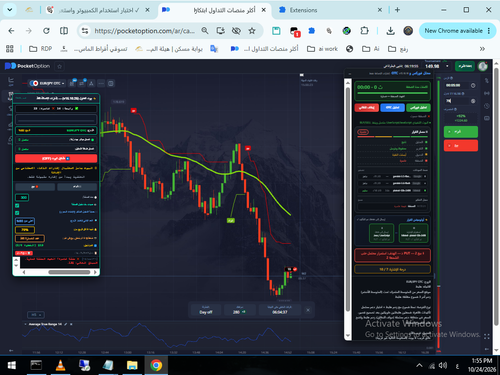Edit the 300 value box in left panel
This screenshot has height=375, width=500.
(22, 198)
